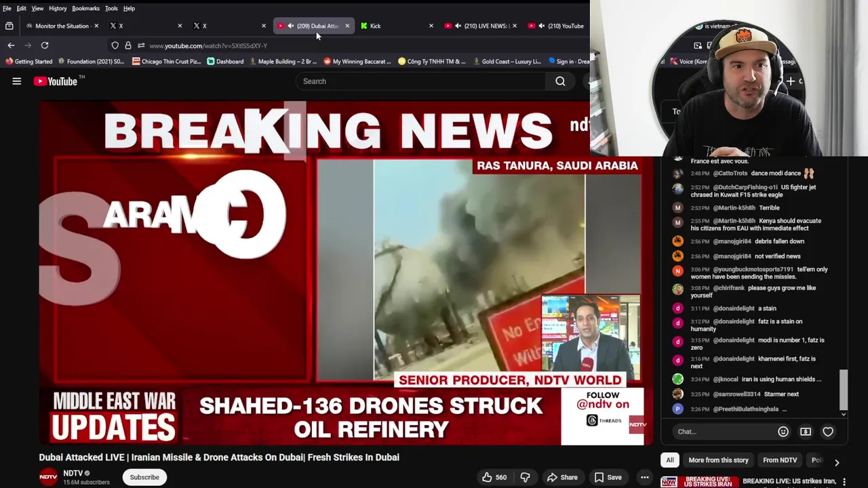
Task: Like the video with 560 likes
Action: point(494,477)
